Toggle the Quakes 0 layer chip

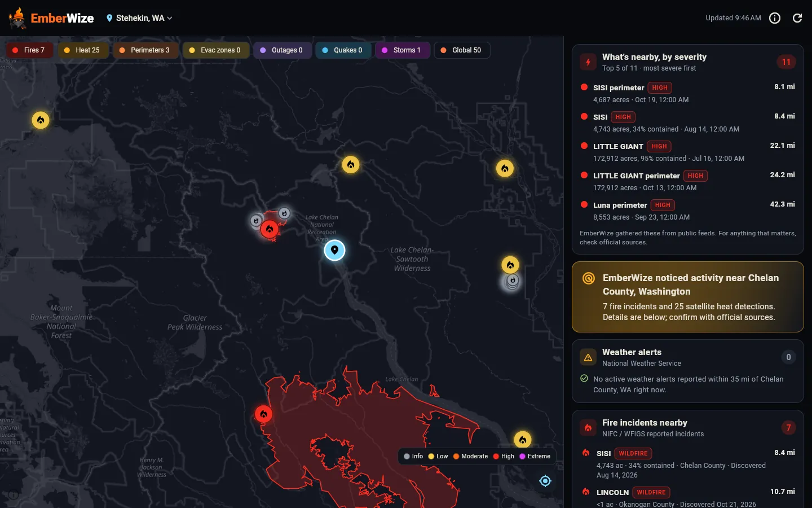(x=343, y=50)
